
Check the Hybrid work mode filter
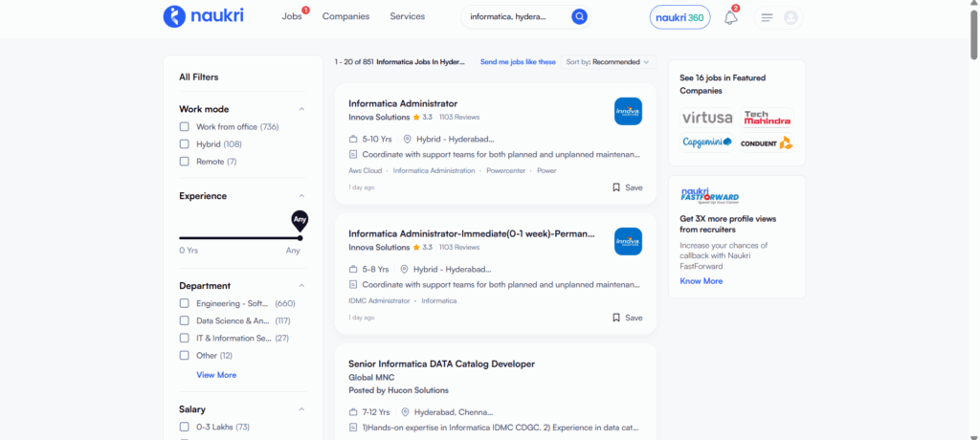pos(185,144)
